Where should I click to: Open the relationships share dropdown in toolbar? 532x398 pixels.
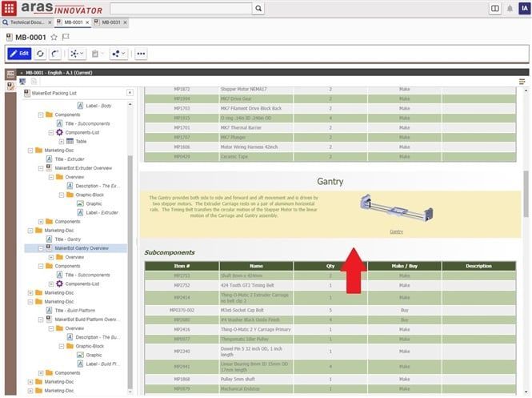pyautogui.click(x=118, y=54)
